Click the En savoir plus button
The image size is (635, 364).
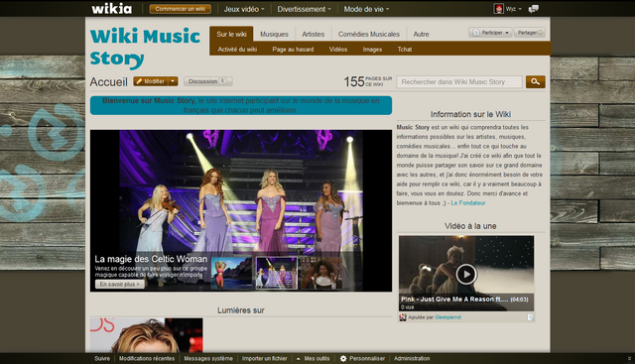pyautogui.click(x=119, y=285)
